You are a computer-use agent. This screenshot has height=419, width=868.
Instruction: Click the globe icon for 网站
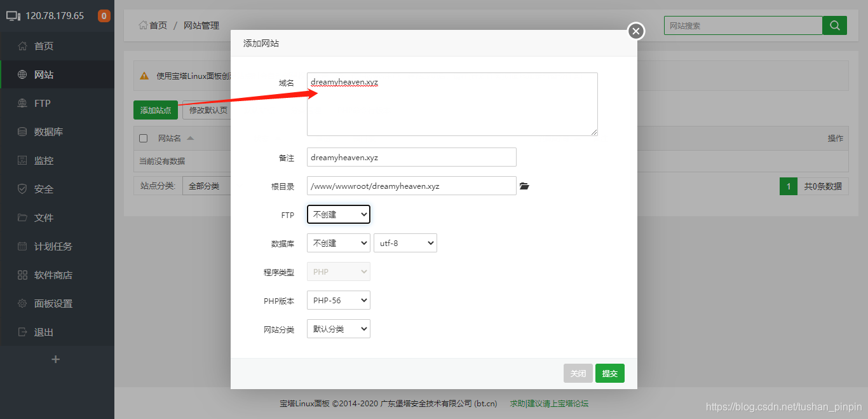22,74
